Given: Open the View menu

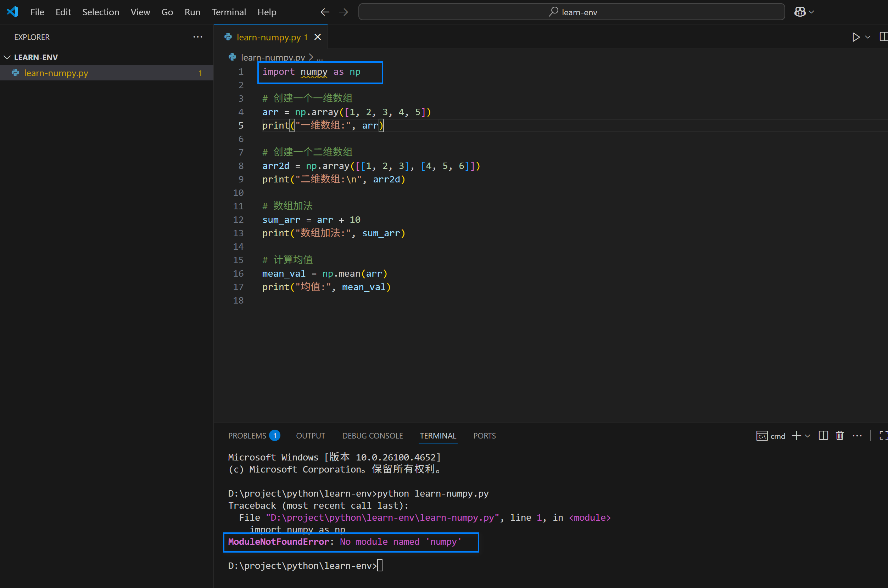Looking at the screenshot, I should [x=140, y=12].
